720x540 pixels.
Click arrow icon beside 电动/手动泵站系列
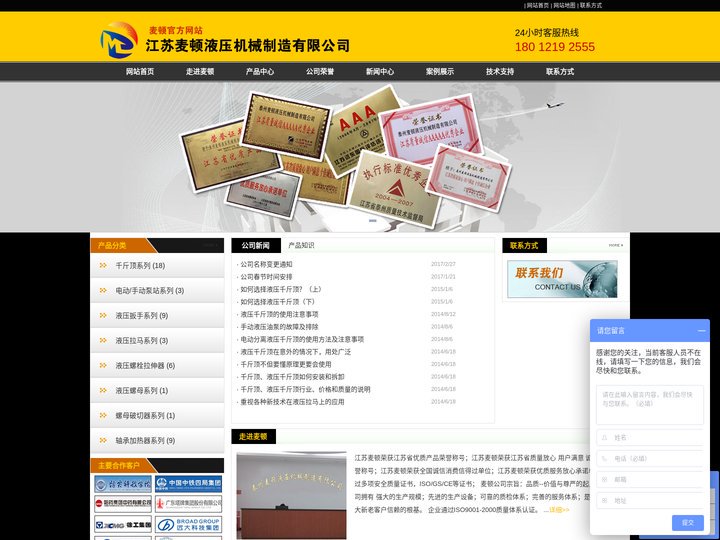103,291
